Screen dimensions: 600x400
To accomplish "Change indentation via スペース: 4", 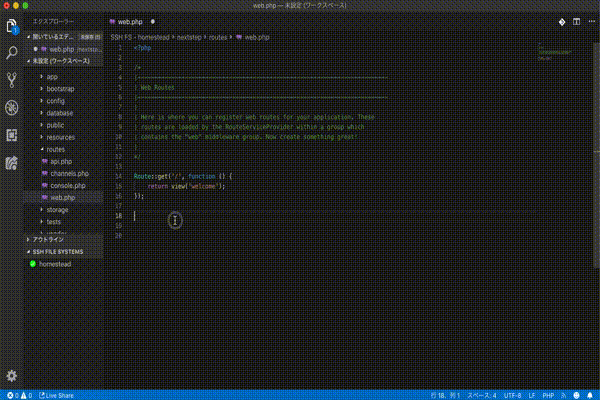I will point(481,395).
